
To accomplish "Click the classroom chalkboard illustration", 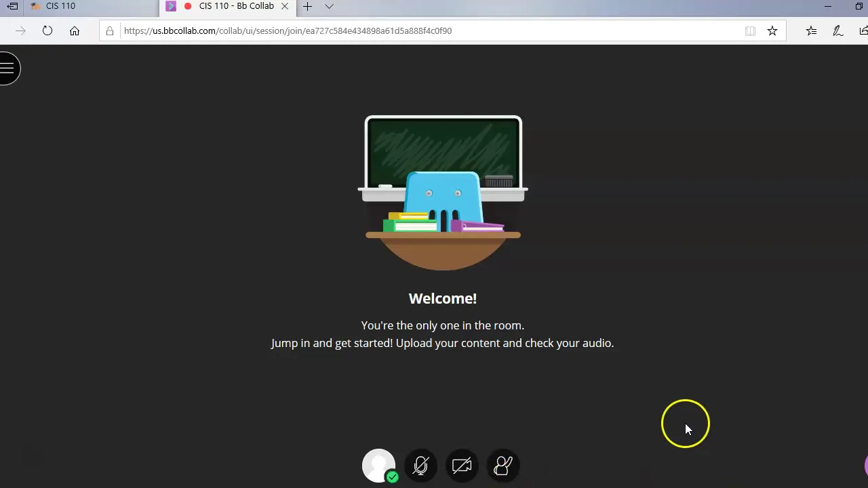I will coord(443,193).
